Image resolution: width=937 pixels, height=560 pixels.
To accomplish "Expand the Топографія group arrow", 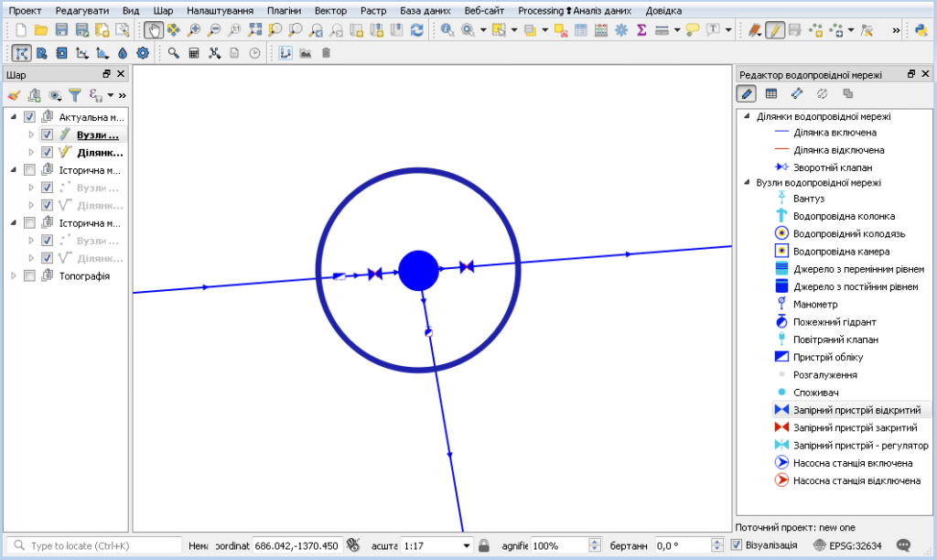I will pos(14,275).
